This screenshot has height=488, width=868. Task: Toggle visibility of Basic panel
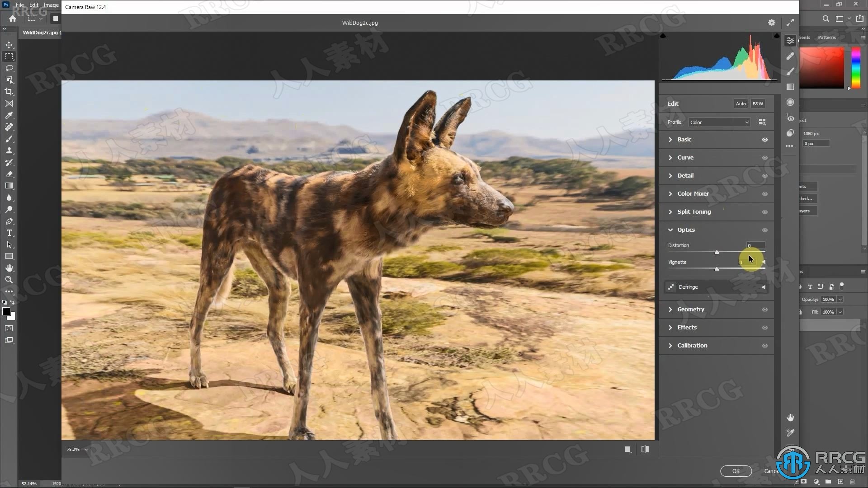pyautogui.click(x=765, y=140)
